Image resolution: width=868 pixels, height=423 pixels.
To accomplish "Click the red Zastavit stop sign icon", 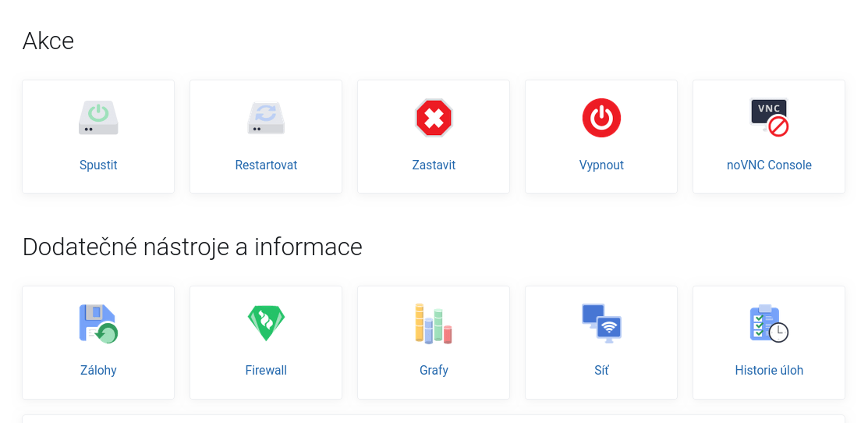I will pyautogui.click(x=434, y=117).
